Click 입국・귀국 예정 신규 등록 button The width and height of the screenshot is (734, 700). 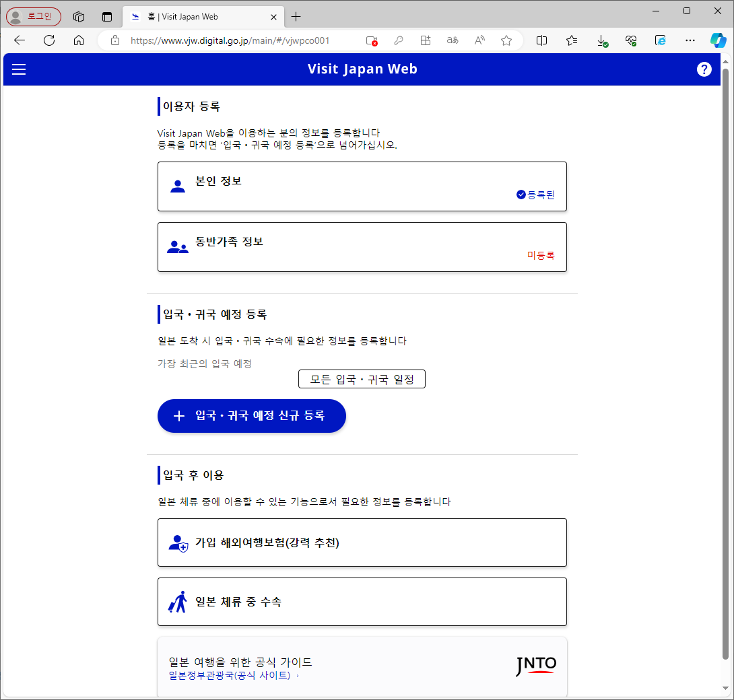tap(252, 416)
